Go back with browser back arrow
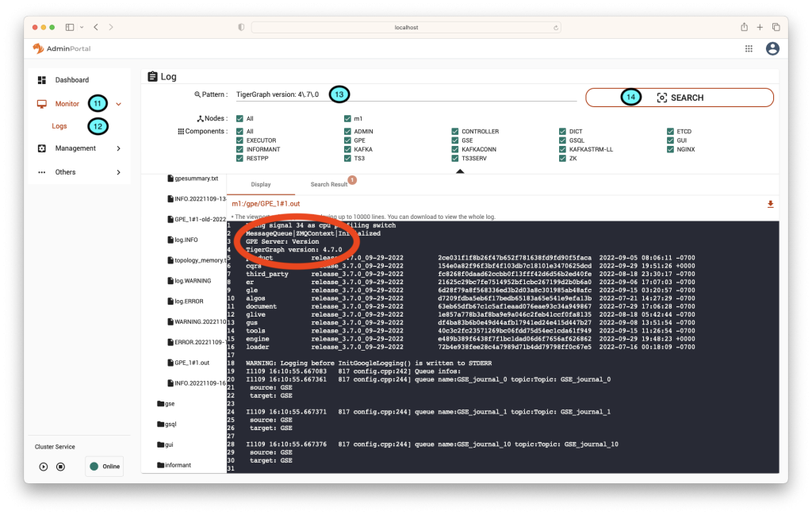The image size is (812, 515). [x=96, y=27]
